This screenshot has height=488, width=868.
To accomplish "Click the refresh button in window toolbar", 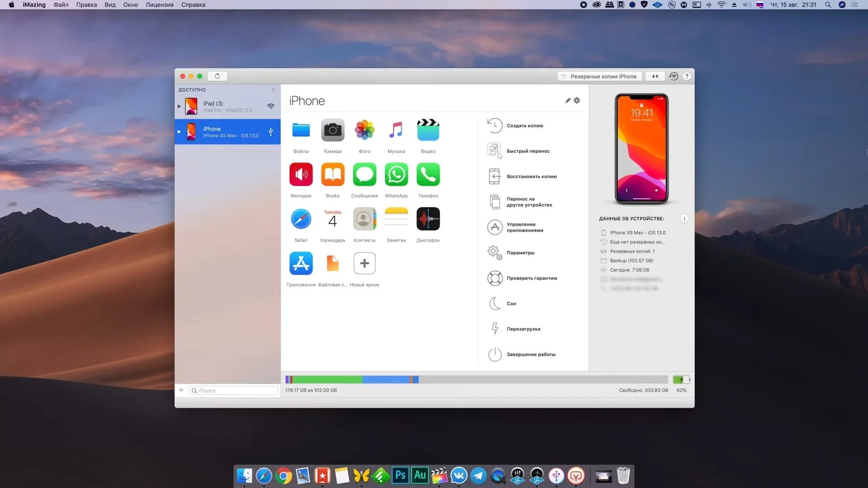I will coord(217,76).
